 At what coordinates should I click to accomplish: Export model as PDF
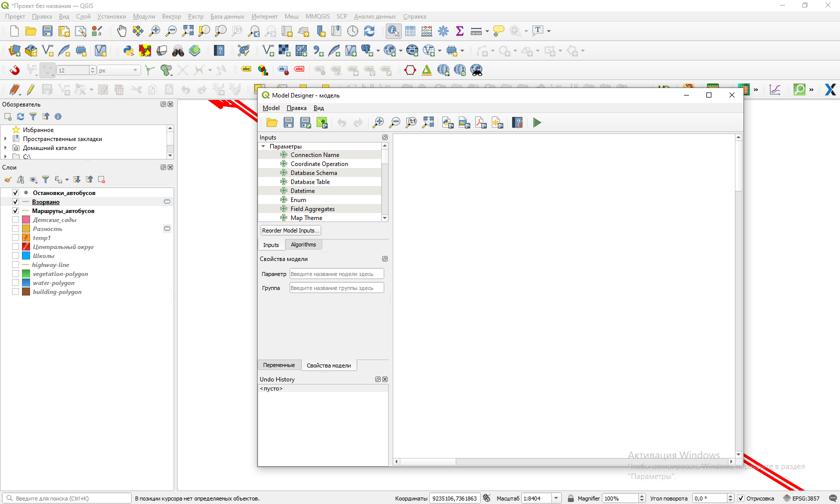(x=481, y=122)
